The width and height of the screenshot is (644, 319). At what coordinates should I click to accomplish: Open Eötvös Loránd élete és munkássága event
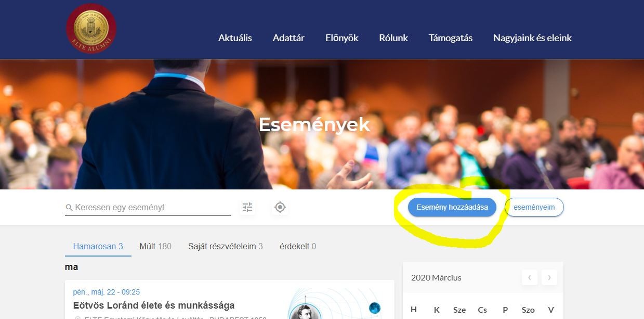pyautogui.click(x=154, y=305)
